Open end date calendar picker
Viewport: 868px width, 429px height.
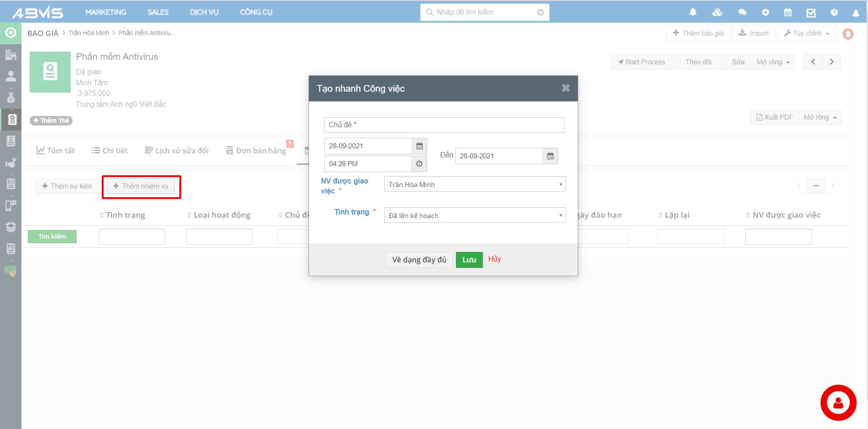[x=550, y=156]
